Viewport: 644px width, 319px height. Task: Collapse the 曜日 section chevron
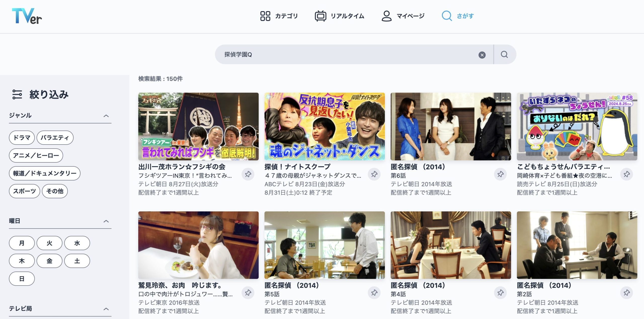(106, 221)
